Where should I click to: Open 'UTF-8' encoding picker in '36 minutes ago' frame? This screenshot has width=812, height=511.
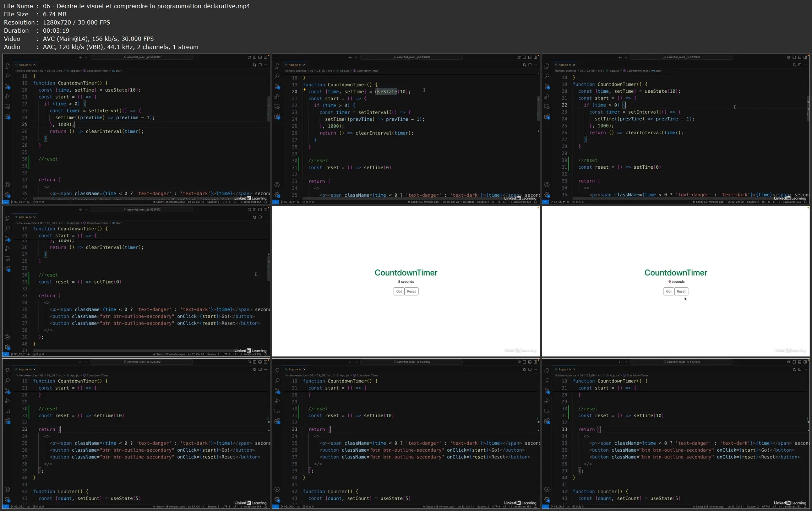[226, 202]
